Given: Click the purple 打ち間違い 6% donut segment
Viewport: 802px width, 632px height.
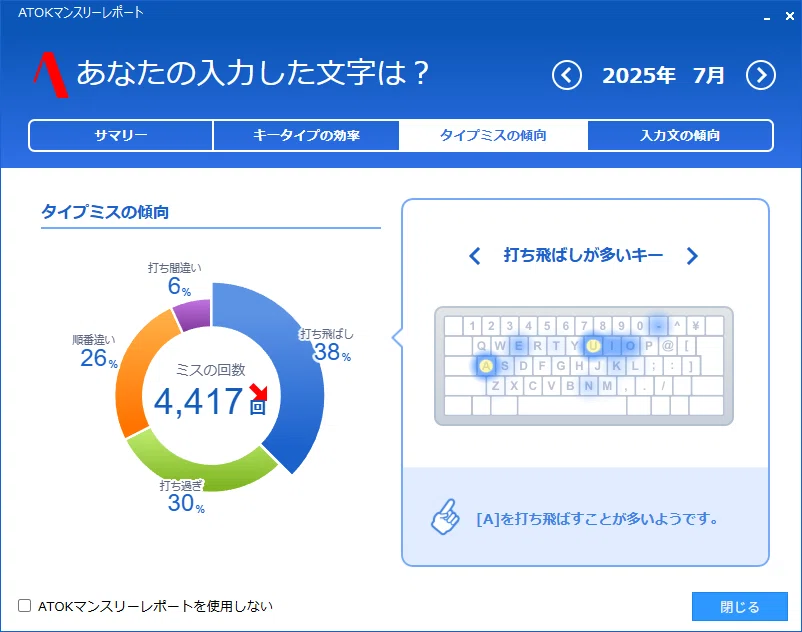Looking at the screenshot, I should click(193, 314).
